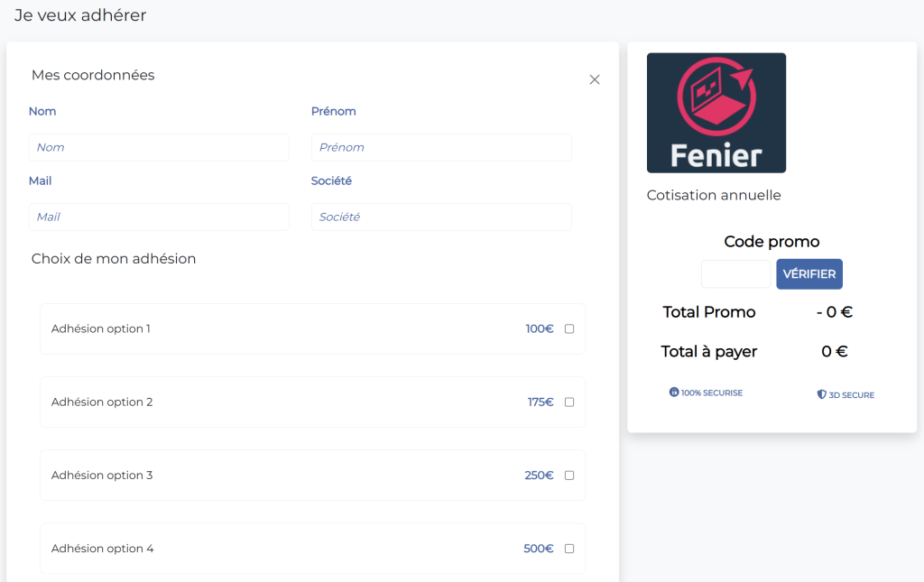Tick the Adhésion option 2 checkbox
The height and width of the screenshot is (582, 924).
point(569,402)
